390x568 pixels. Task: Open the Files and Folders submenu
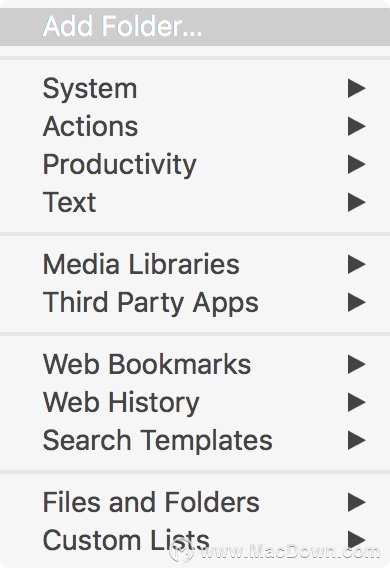coord(195,502)
